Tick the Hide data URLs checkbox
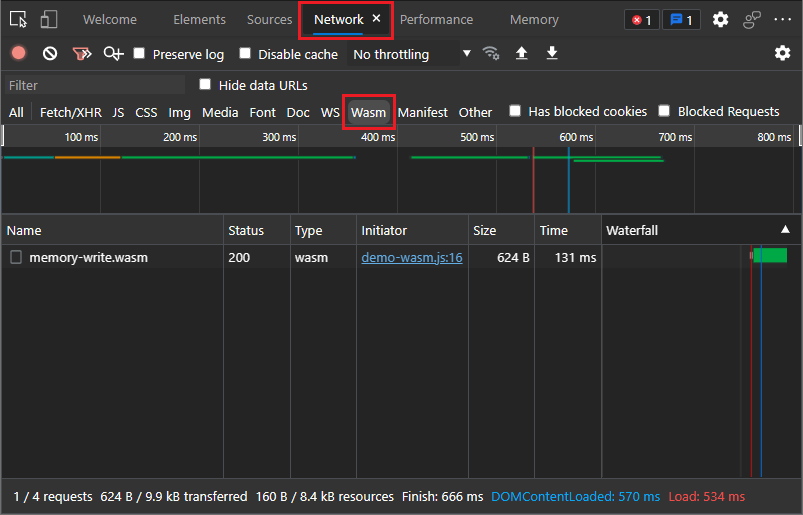The image size is (803, 515). pos(205,85)
